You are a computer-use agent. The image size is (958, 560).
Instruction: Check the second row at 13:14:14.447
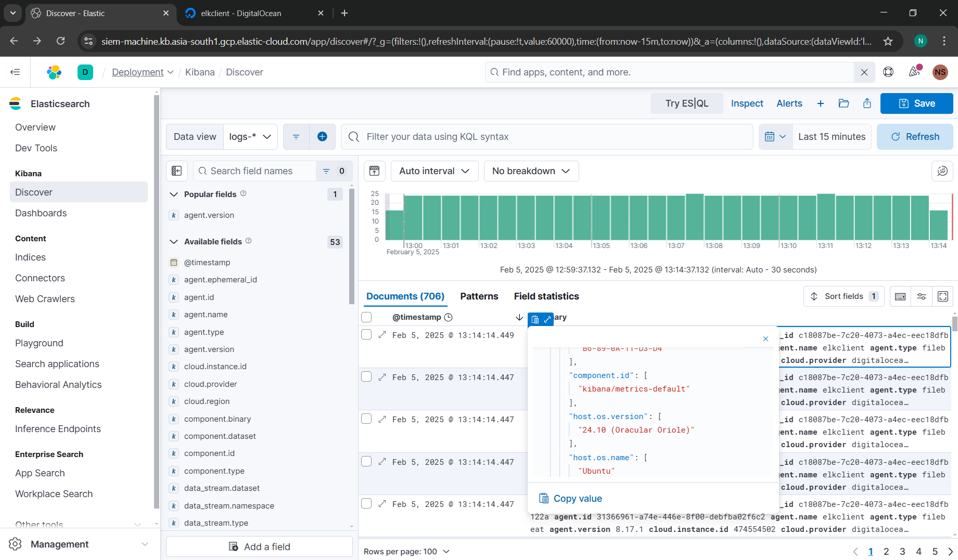(366, 377)
